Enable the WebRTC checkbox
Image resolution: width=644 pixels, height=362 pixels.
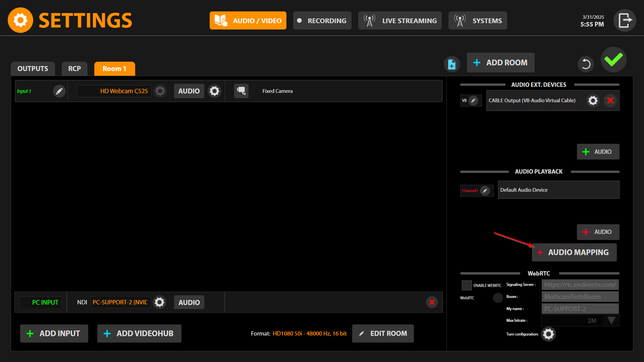[467, 285]
